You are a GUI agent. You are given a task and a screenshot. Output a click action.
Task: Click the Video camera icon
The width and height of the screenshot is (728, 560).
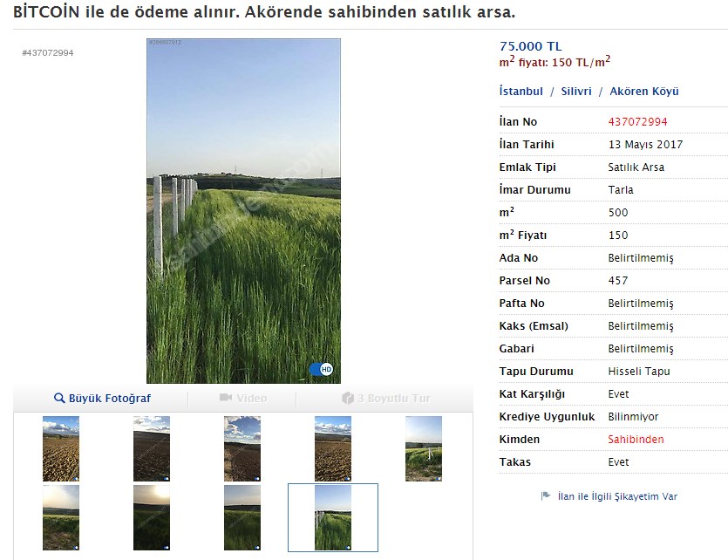point(226,398)
